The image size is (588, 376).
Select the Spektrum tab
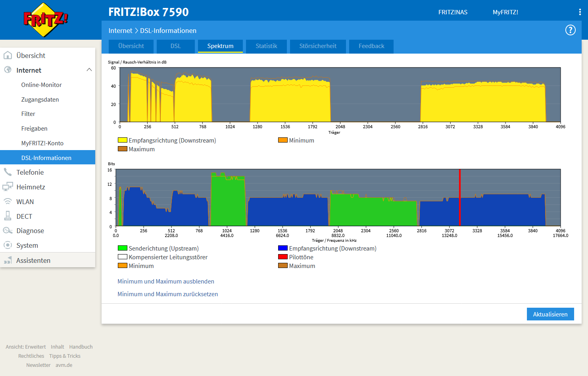tap(220, 46)
